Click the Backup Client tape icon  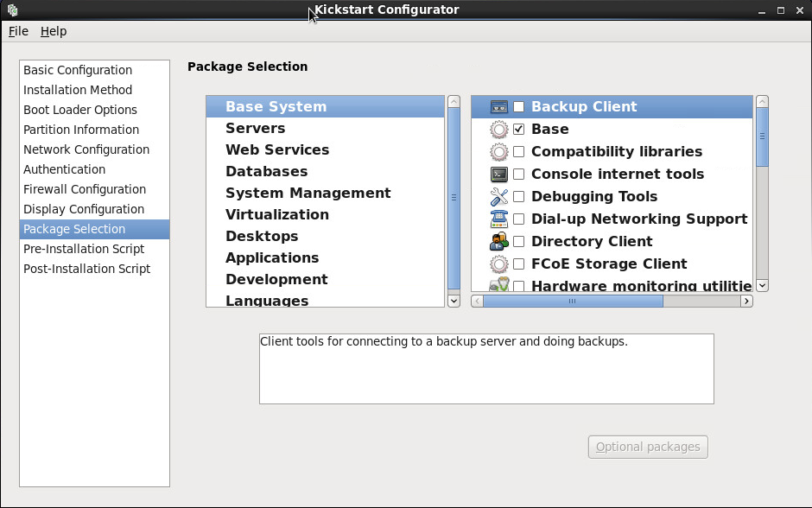[498, 106]
